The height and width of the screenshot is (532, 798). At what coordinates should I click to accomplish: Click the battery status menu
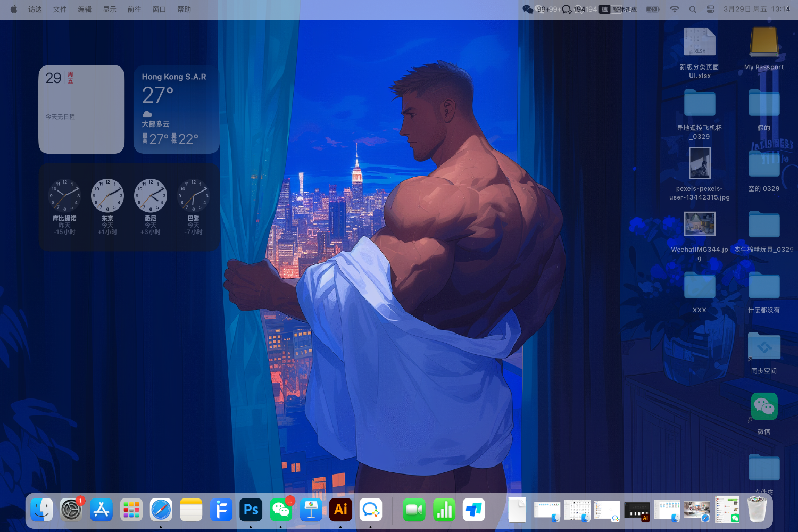[x=653, y=9]
